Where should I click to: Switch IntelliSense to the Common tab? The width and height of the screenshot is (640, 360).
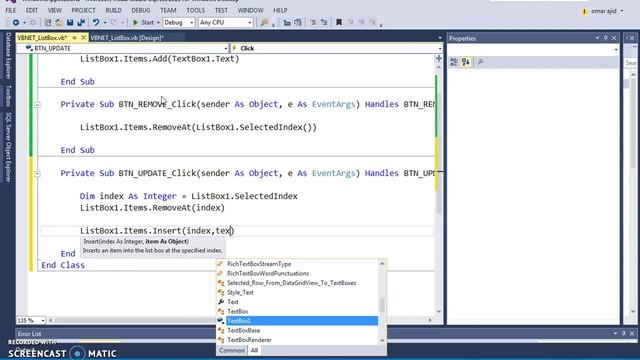pos(232,350)
